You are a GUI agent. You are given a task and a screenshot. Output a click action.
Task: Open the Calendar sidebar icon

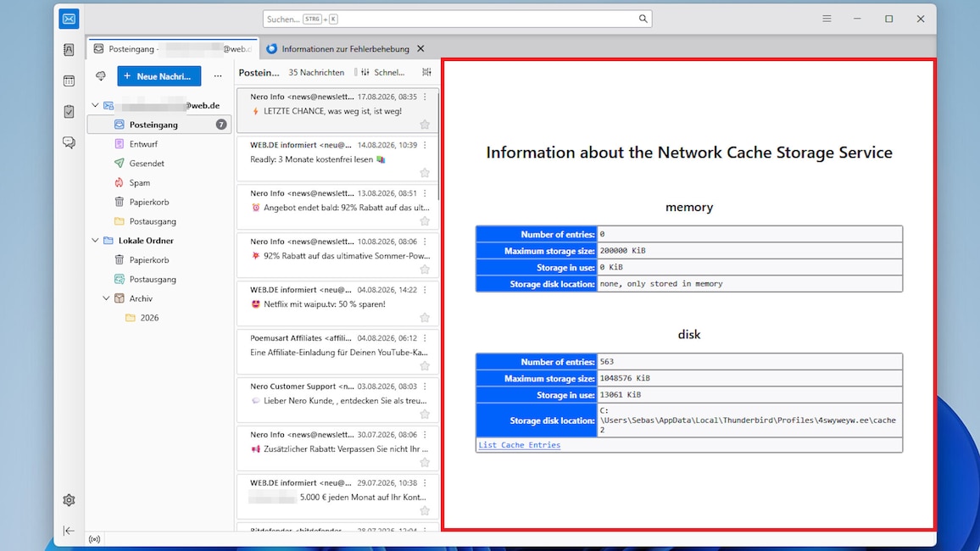coord(69,81)
